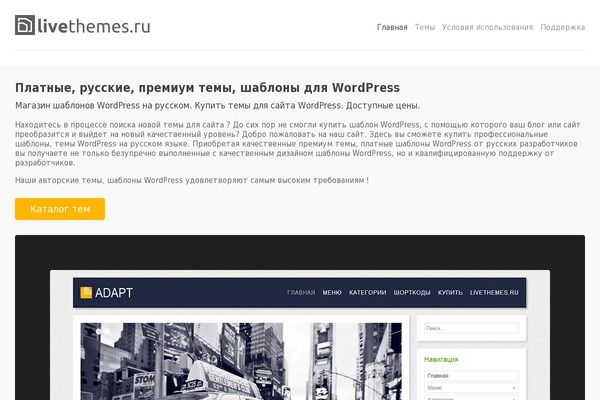Click the city street slider image
The height and width of the screenshot is (400, 600).
pyautogui.click(x=241, y=361)
